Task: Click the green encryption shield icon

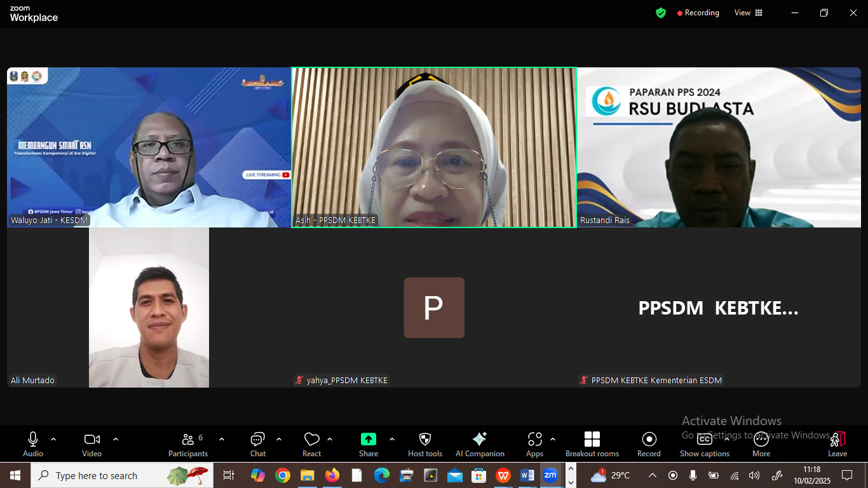Action: (x=661, y=13)
